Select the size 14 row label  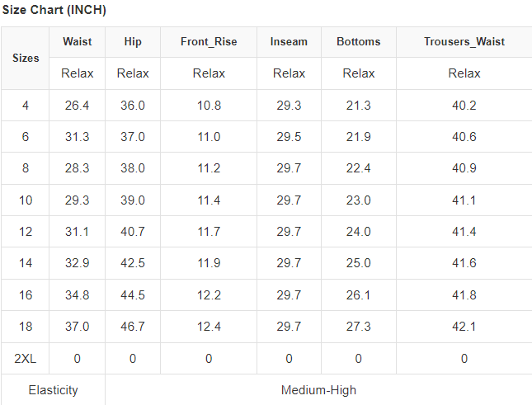[x=26, y=263]
